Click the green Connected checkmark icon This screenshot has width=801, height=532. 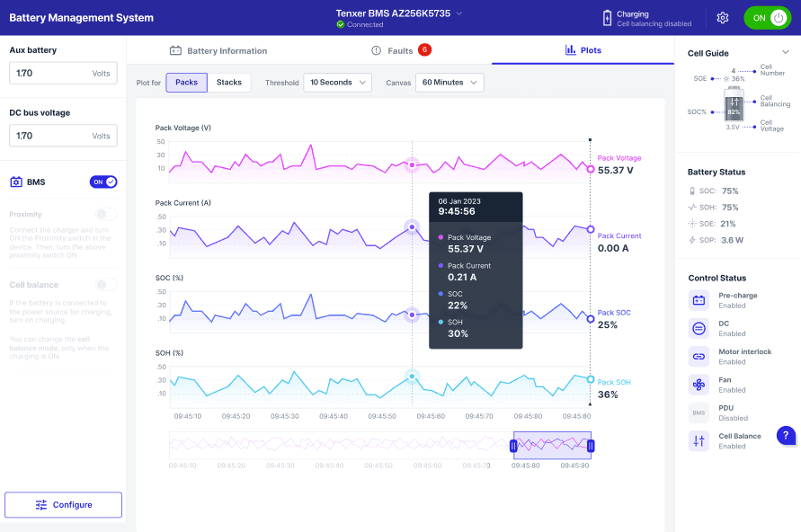[340, 24]
